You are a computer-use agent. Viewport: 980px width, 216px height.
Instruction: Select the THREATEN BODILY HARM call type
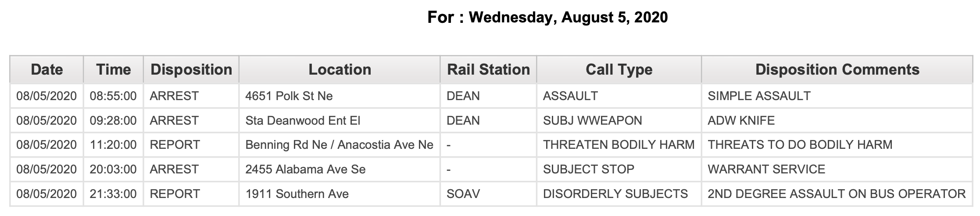click(619, 145)
